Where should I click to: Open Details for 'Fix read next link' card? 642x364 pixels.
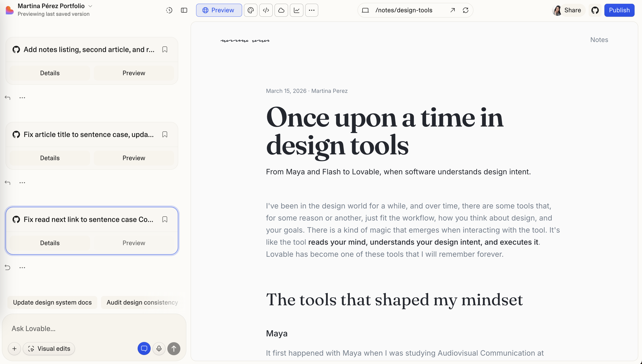50,243
